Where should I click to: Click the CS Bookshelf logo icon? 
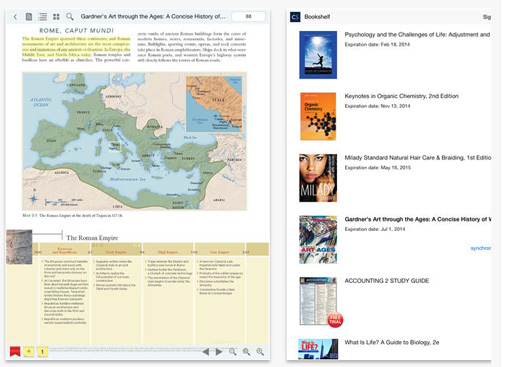pos(295,17)
